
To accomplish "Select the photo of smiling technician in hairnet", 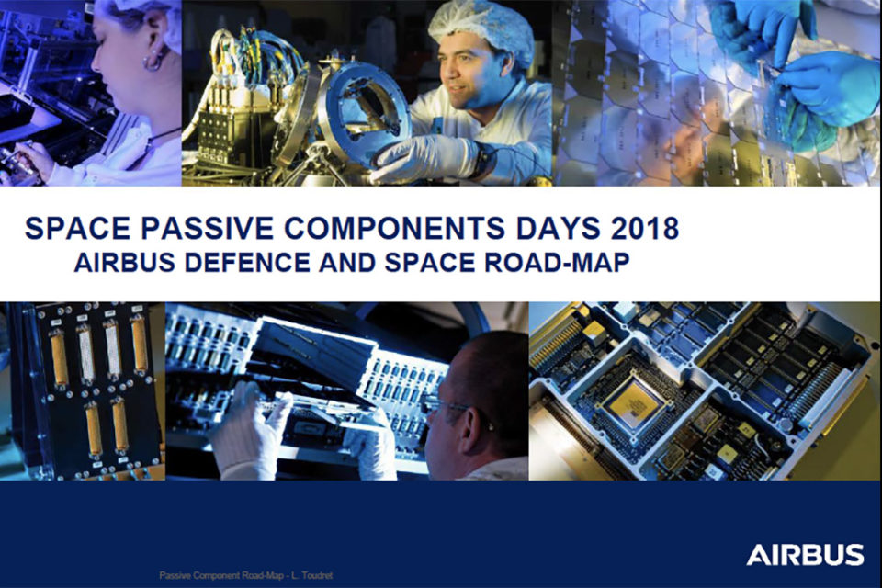I will tap(367, 93).
